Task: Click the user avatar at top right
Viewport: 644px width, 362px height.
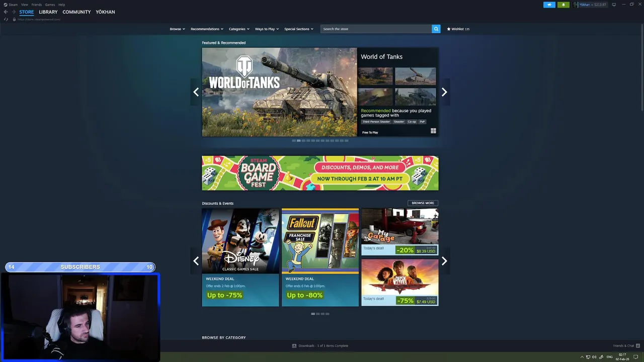Action: (x=575, y=5)
